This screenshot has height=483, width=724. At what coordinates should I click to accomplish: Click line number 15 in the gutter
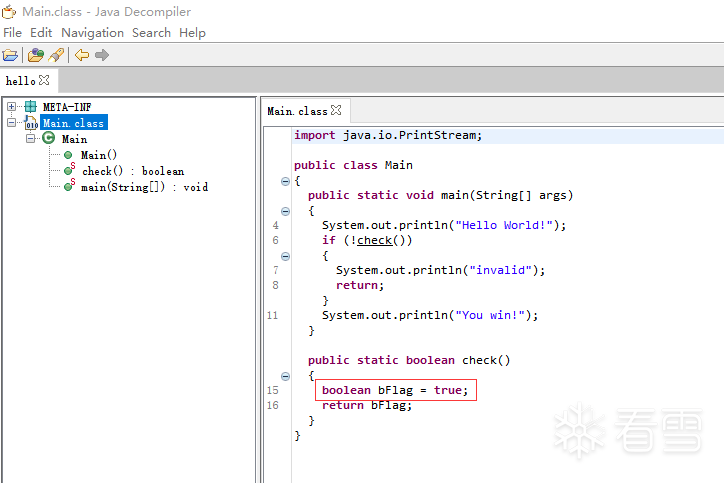click(272, 390)
